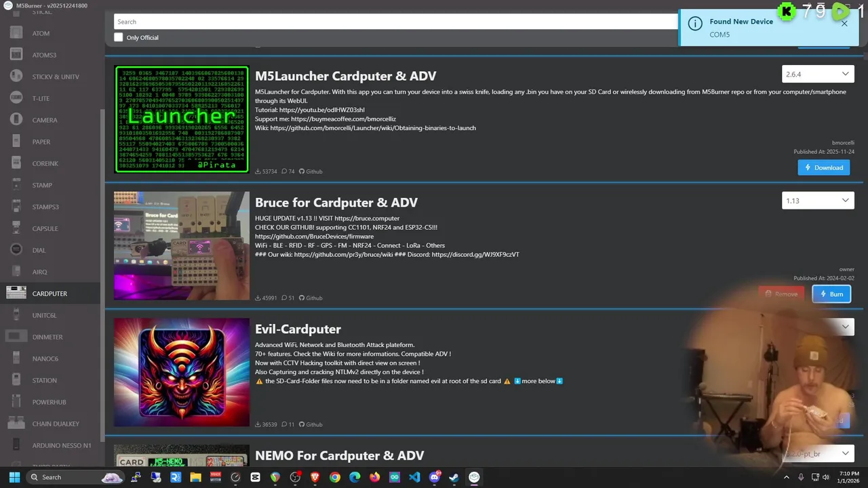Click Bruce for Cardputer thumbnail image

coord(182,245)
